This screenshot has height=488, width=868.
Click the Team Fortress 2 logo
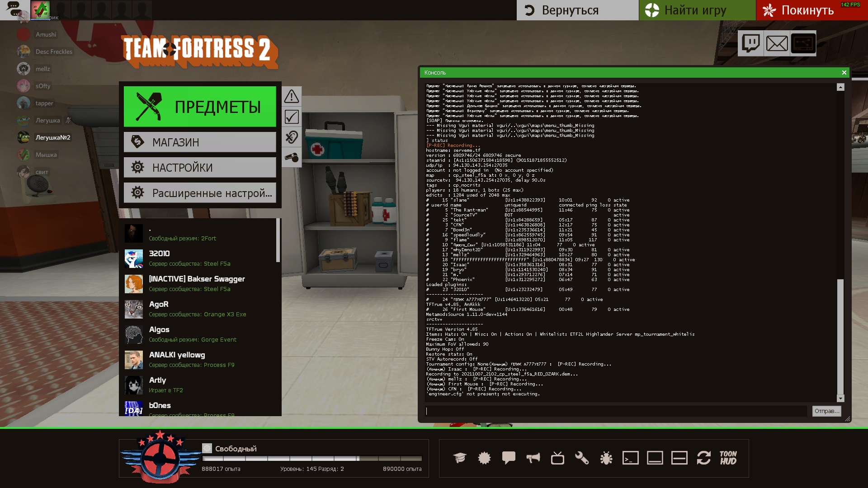200,52
